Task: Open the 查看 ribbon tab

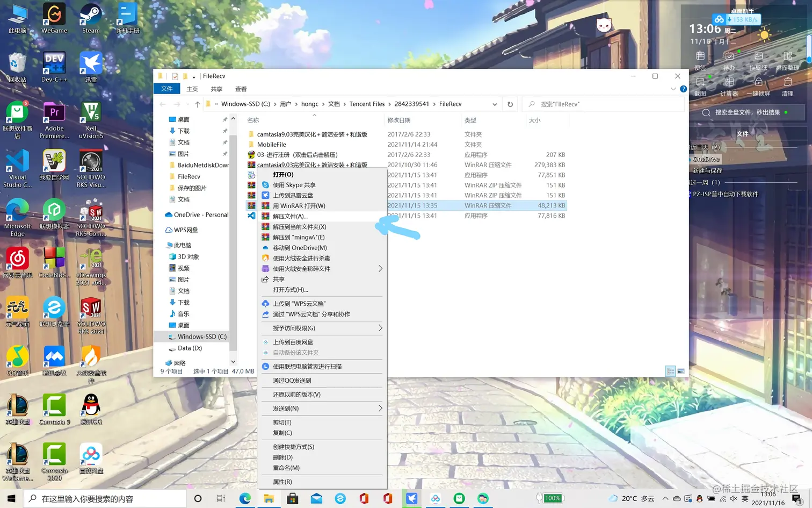Action: (241, 89)
